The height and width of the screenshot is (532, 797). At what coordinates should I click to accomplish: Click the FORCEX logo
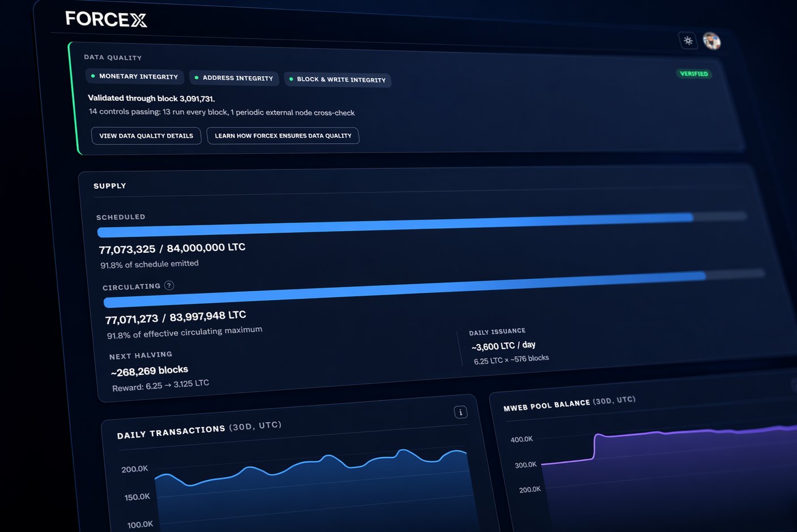[x=106, y=19]
